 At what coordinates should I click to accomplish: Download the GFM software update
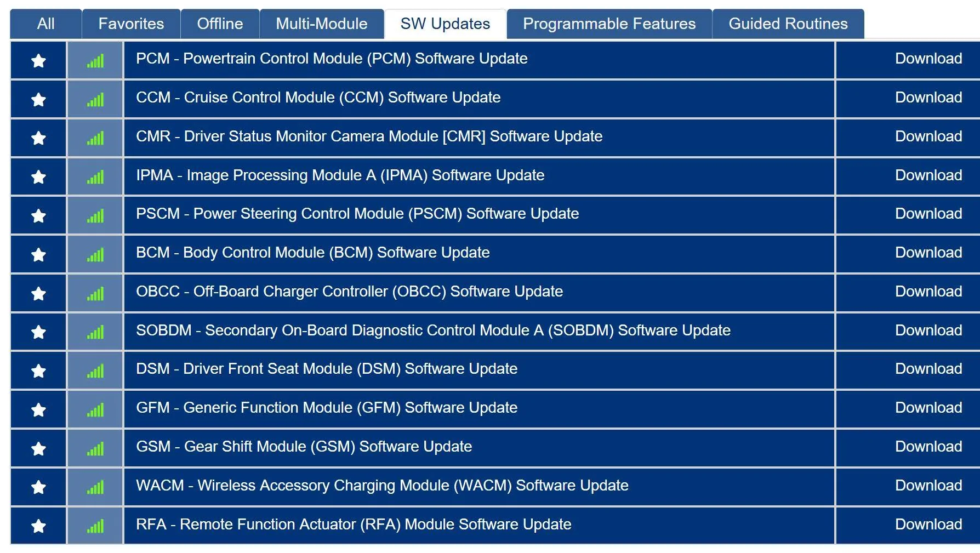(928, 408)
